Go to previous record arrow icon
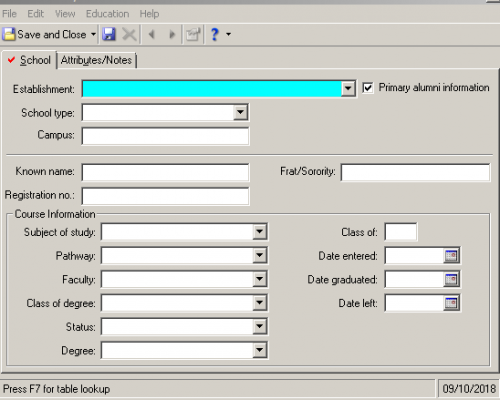 tap(152, 34)
